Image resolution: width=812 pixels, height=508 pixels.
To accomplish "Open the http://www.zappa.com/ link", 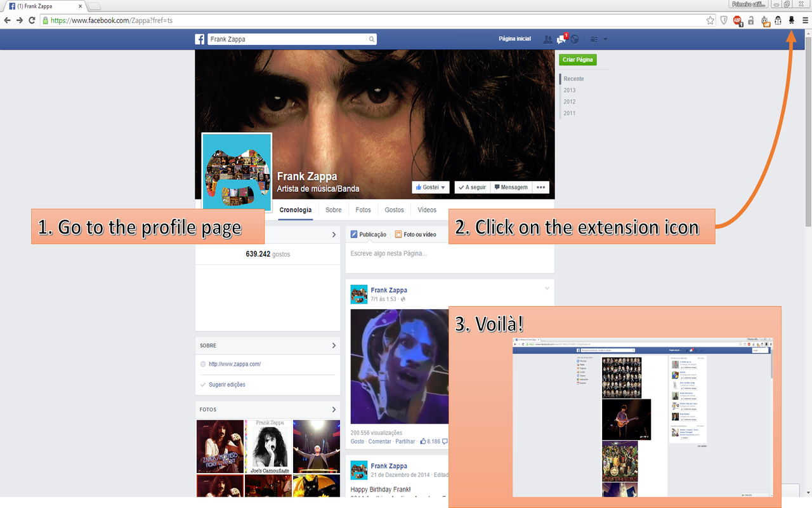I will tap(235, 364).
